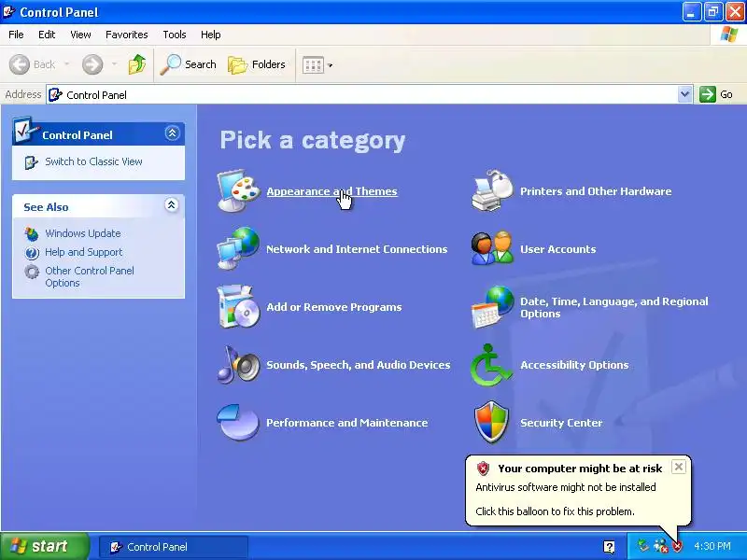Click the Go button beside address bar
747x560 pixels.
coord(715,94)
